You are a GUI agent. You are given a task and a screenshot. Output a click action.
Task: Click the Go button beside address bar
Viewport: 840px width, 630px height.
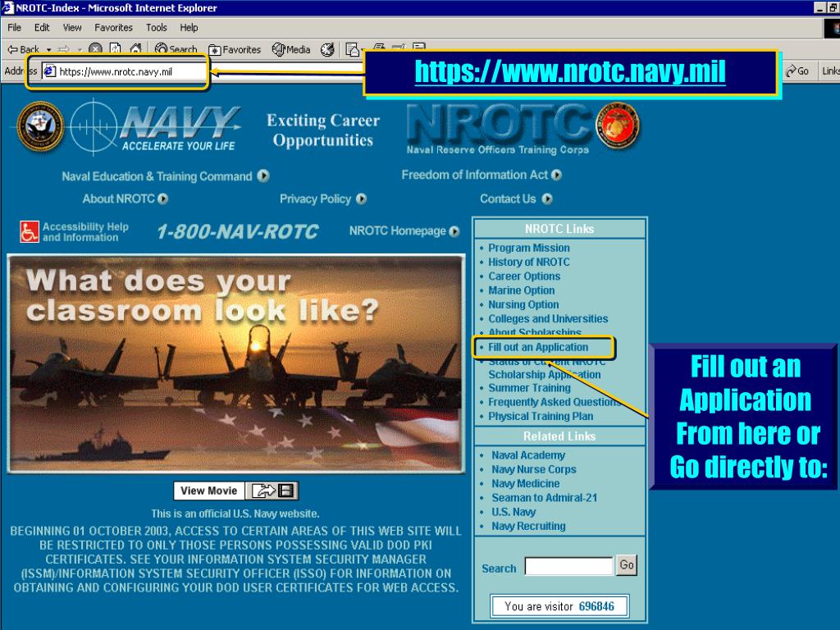pyautogui.click(x=797, y=71)
